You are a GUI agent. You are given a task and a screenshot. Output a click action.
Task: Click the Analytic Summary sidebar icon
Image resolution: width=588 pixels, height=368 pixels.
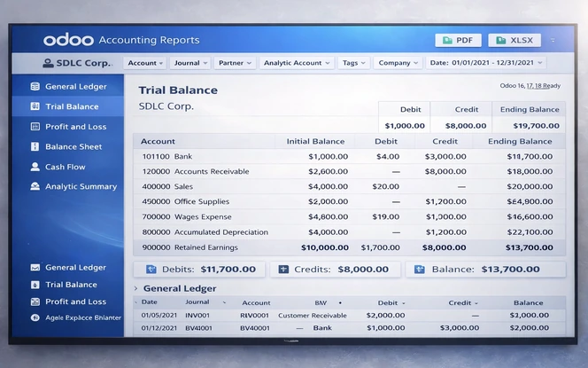[x=35, y=186]
